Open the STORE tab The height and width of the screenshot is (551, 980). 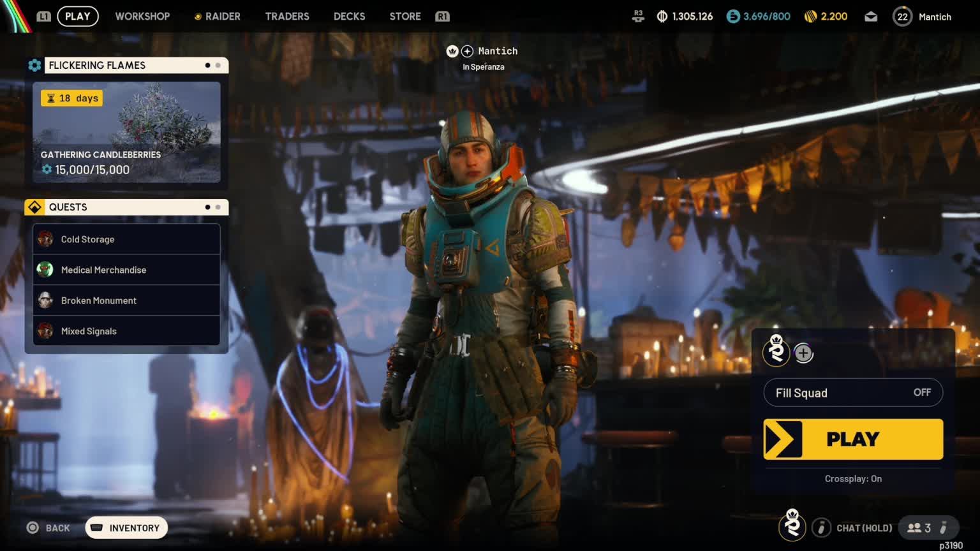[405, 16]
